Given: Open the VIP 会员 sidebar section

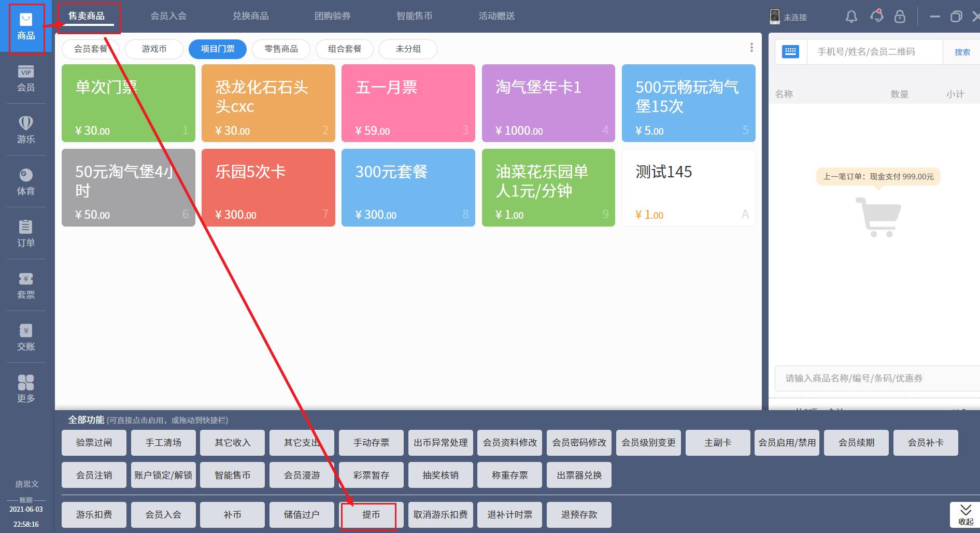Looking at the screenshot, I should 26,79.
